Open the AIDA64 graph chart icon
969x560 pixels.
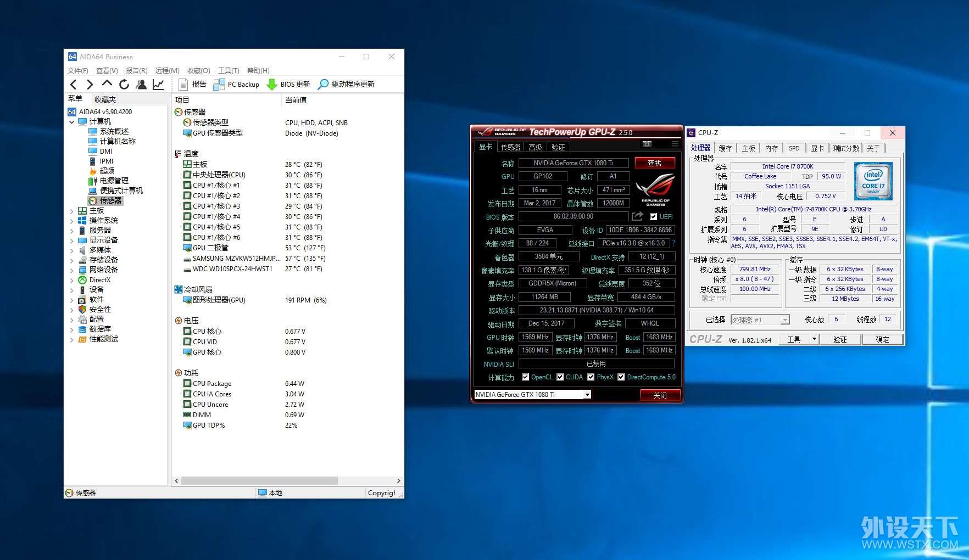[158, 84]
